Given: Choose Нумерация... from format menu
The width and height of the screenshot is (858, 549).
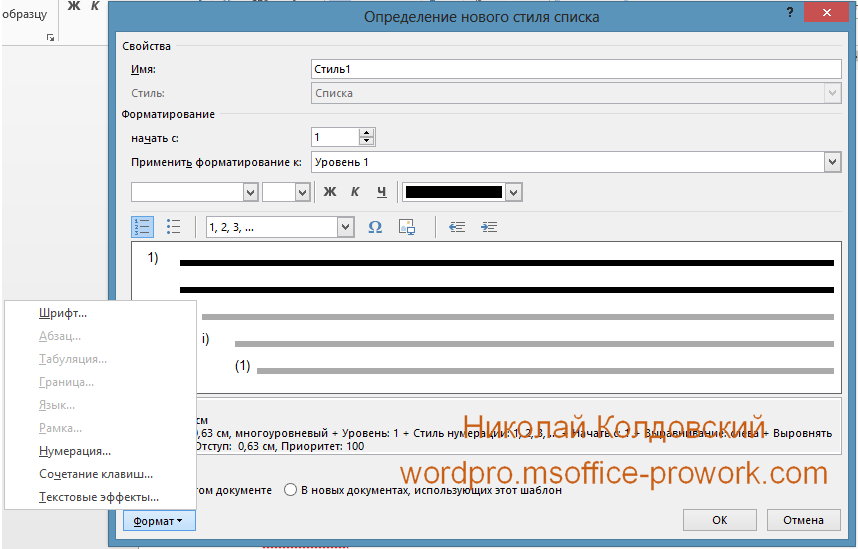Looking at the screenshot, I should tap(75, 451).
